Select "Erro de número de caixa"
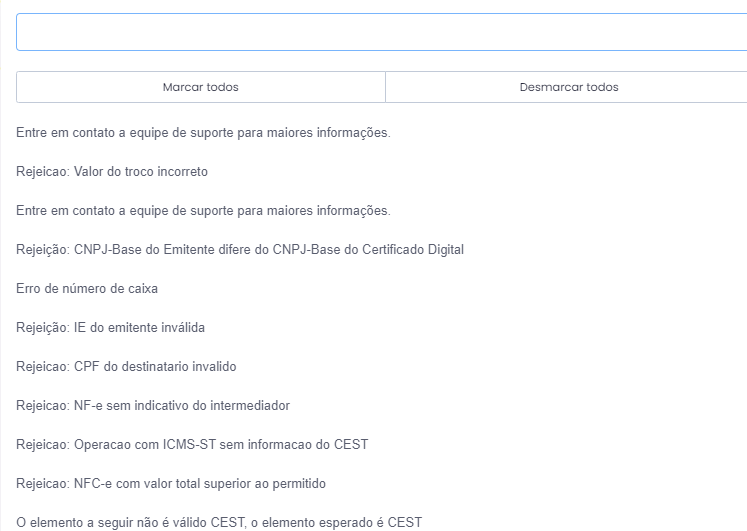Image resolution: width=747 pixels, height=531 pixels. [x=87, y=288]
